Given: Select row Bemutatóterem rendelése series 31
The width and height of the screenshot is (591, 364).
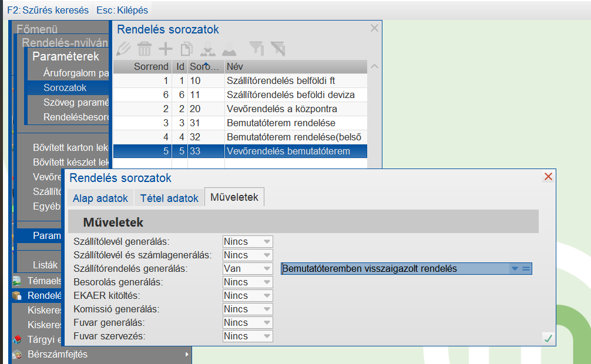Looking at the screenshot, I should click(240, 123).
